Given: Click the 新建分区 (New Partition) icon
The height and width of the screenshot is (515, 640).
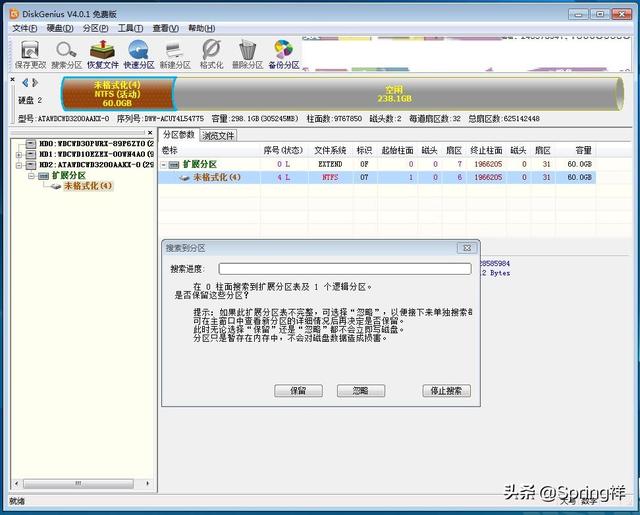Looking at the screenshot, I should (x=176, y=54).
